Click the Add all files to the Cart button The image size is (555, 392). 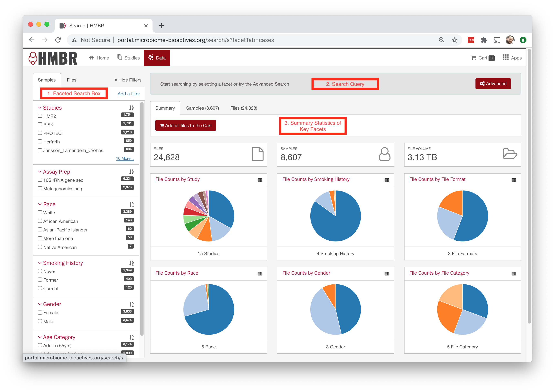185,125
